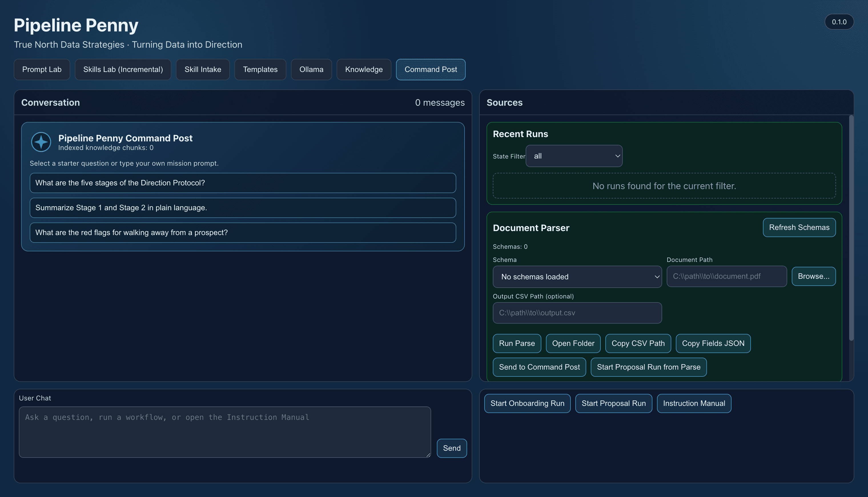Open the Templates tab
Image resolution: width=868 pixels, height=497 pixels.
[260, 69]
